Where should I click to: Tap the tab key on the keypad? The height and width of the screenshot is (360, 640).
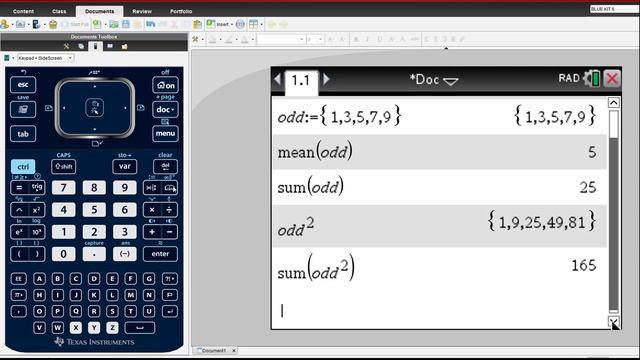23,134
